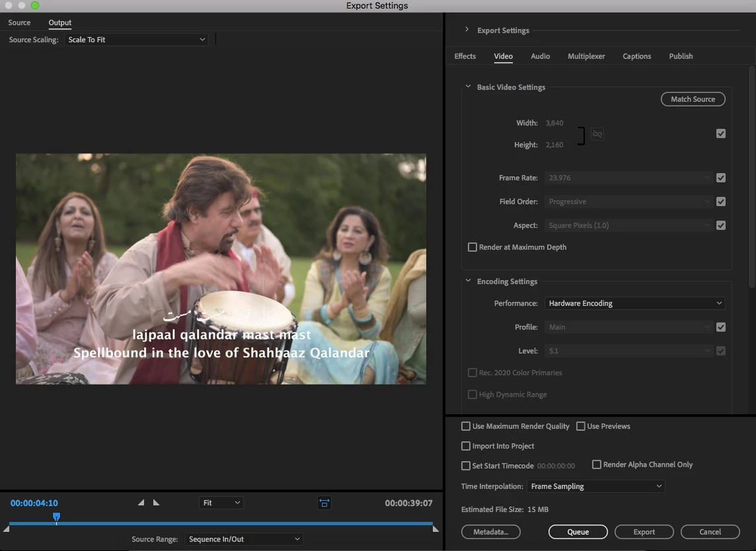Toggle the Match Source checkbox for Width/Height
Image resolution: width=756 pixels, height=551 pixels.
click(721, 133)
